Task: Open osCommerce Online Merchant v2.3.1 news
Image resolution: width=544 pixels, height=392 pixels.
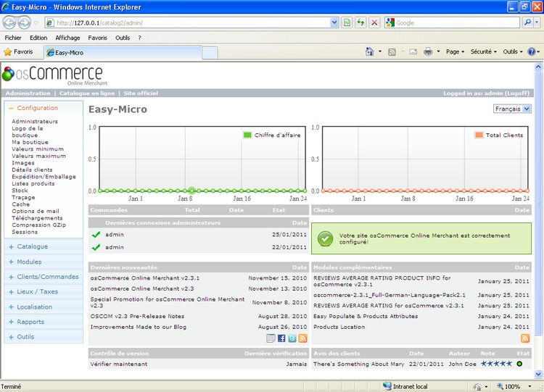Action: pos(145,278)
